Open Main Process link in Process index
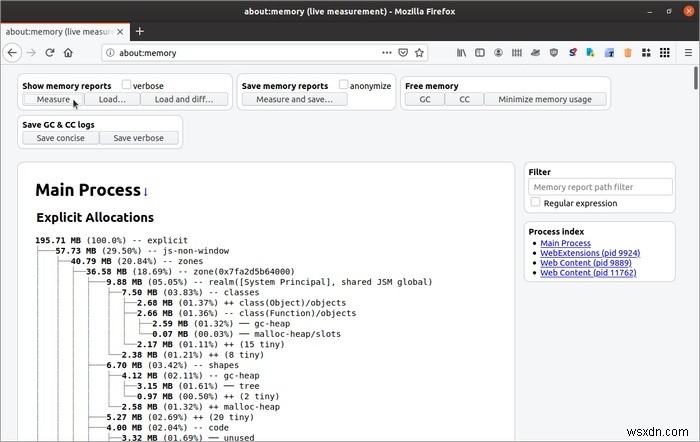700x442 pixels. [x=565, y=243]
